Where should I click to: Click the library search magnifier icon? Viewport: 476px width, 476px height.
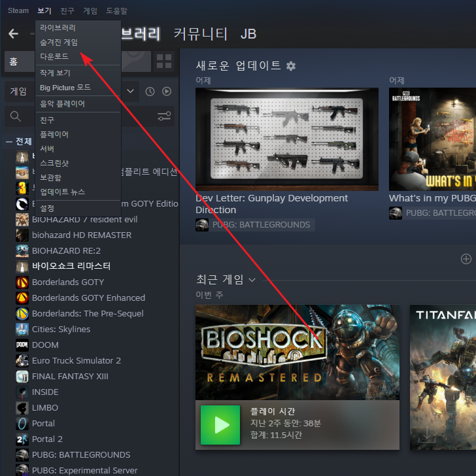16,116
